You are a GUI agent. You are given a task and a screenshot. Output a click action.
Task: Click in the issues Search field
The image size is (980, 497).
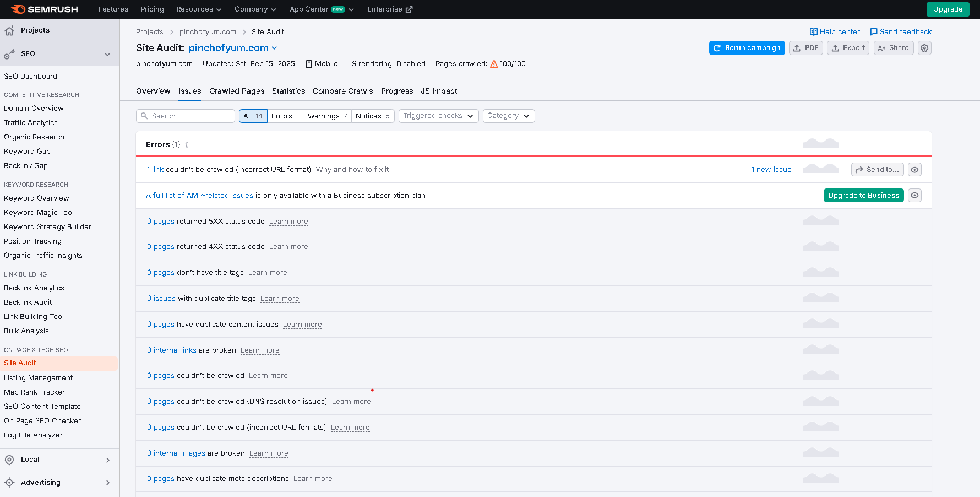click(x=186, y=116)
